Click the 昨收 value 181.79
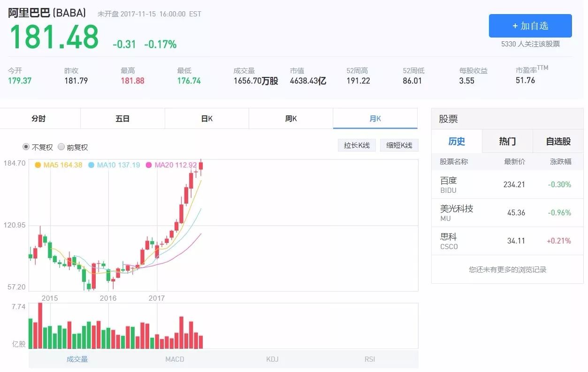Viewport: 588px width, 372px height. [76, 81]
